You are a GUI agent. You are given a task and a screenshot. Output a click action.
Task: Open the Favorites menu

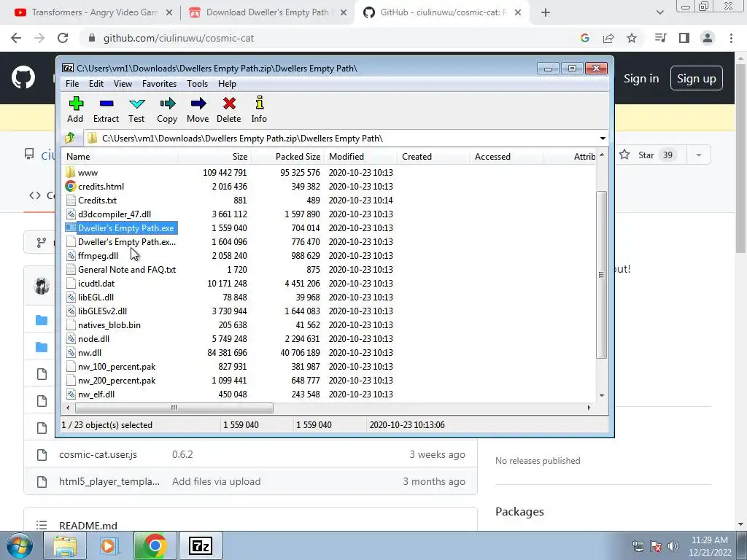point(159,84)
